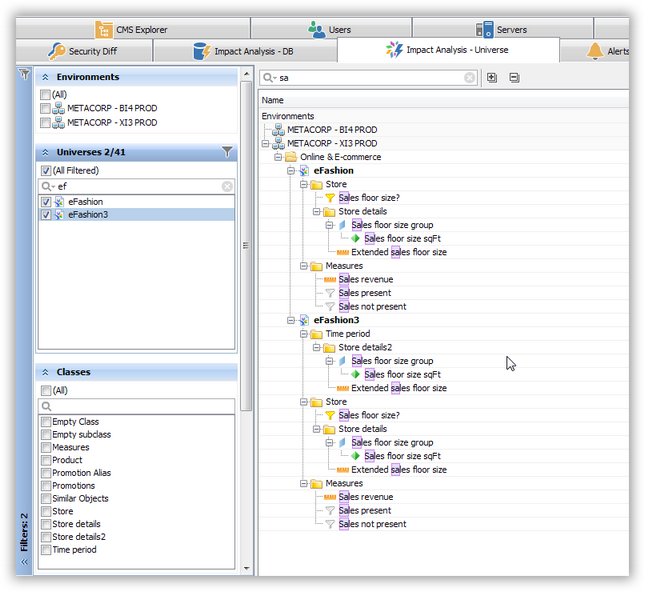Select Sales not present under eFashion3 Measures
This screenshot has width=645, height=592.
tap(372, 524)
